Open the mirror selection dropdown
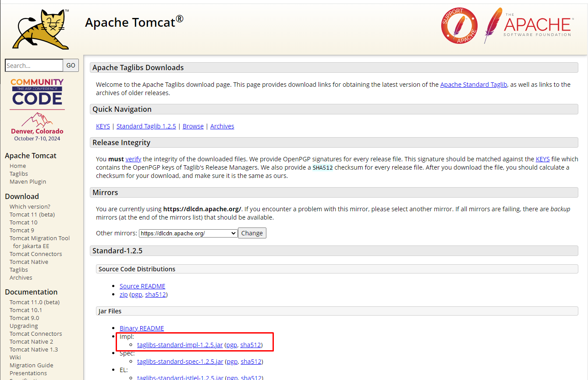 (188, 233)
